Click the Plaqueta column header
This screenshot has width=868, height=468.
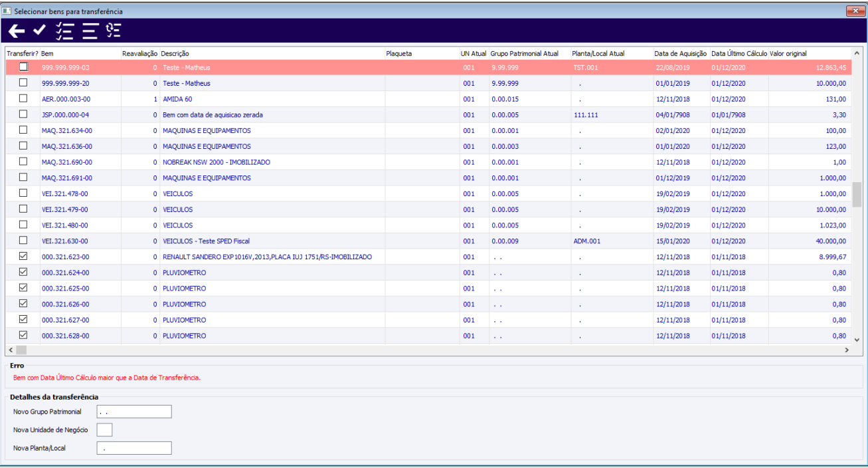422,53
